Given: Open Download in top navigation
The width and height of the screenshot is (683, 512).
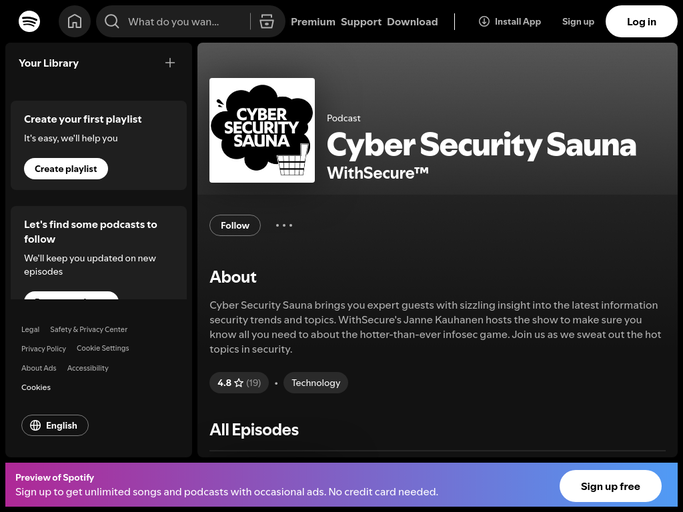Looking at the screenshot, I should point(412,22).
